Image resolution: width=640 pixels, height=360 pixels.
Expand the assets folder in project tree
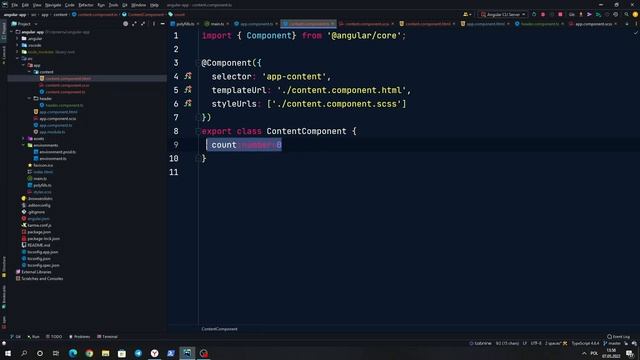24,138
